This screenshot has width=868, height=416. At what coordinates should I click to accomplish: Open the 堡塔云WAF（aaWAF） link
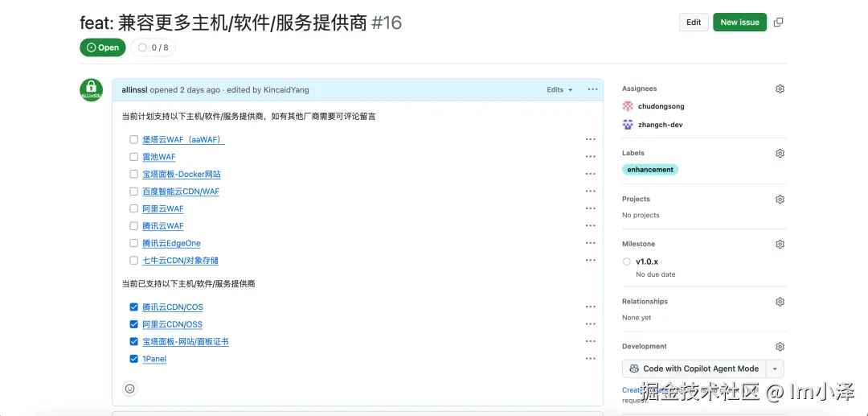click(184, 139)
